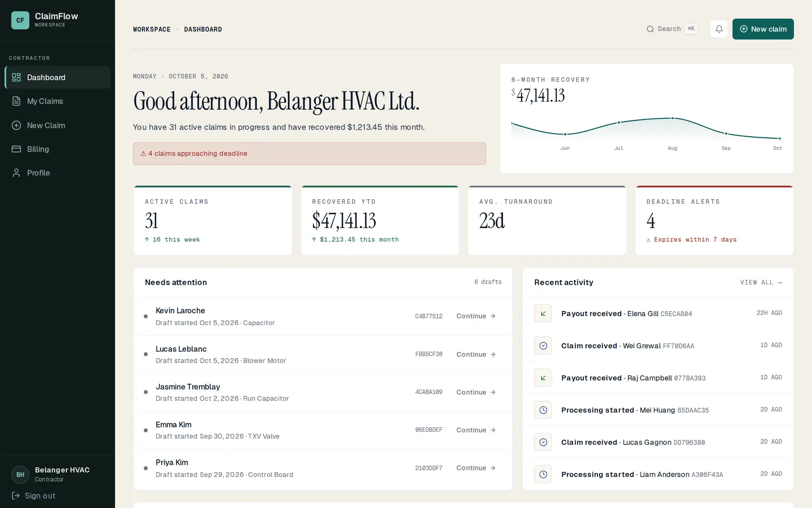Click payout icon beside Elena Gill
This screenshot has width=812, height=508.
pyautogui.click(x=543, y=313)
